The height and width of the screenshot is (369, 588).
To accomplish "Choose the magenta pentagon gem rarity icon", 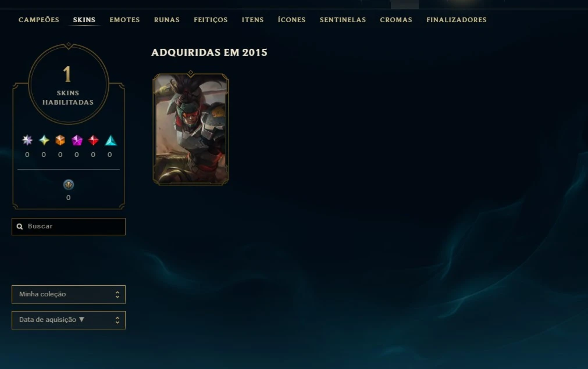I will click(77, 140).
